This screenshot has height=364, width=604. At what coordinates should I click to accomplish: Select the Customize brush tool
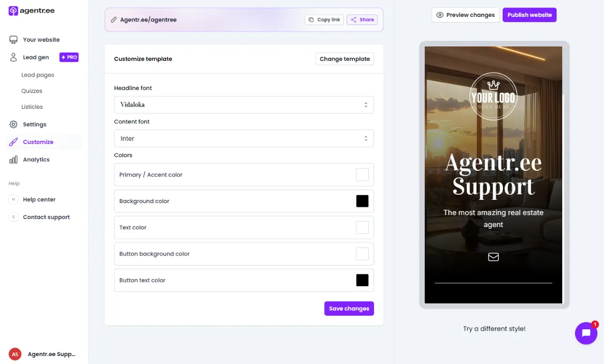pos(13,142)
